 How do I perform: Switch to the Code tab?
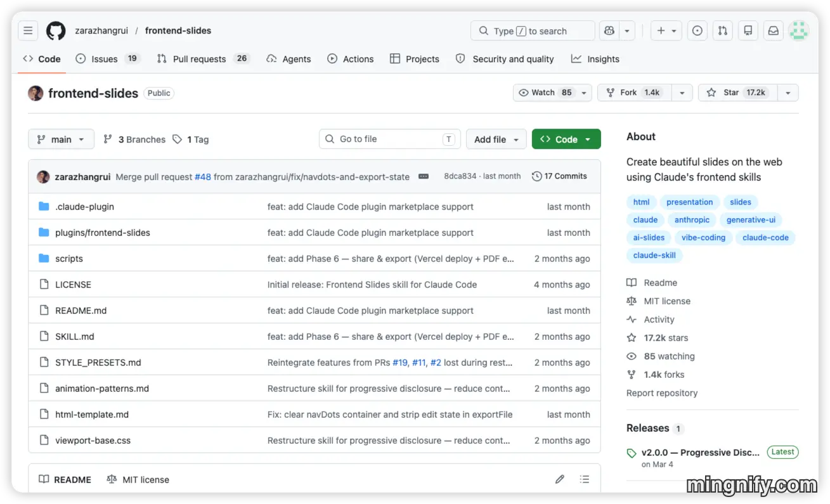[x=42, y=59]
